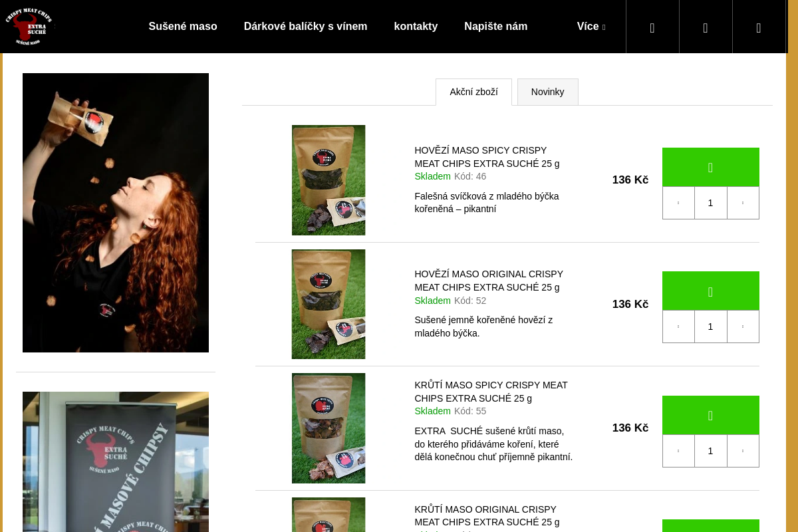Viewport: 798px width, 532px height.
Task: Focus quantity field of Hovězí Original chips
Action: coord(710,327)
